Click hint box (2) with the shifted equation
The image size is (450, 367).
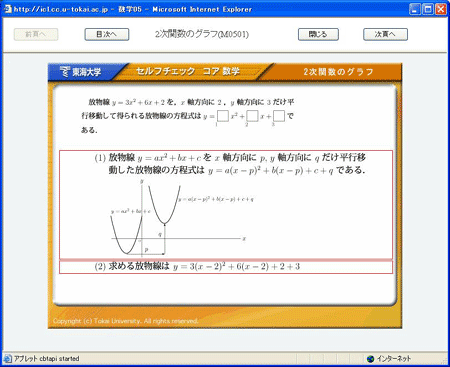226,267
